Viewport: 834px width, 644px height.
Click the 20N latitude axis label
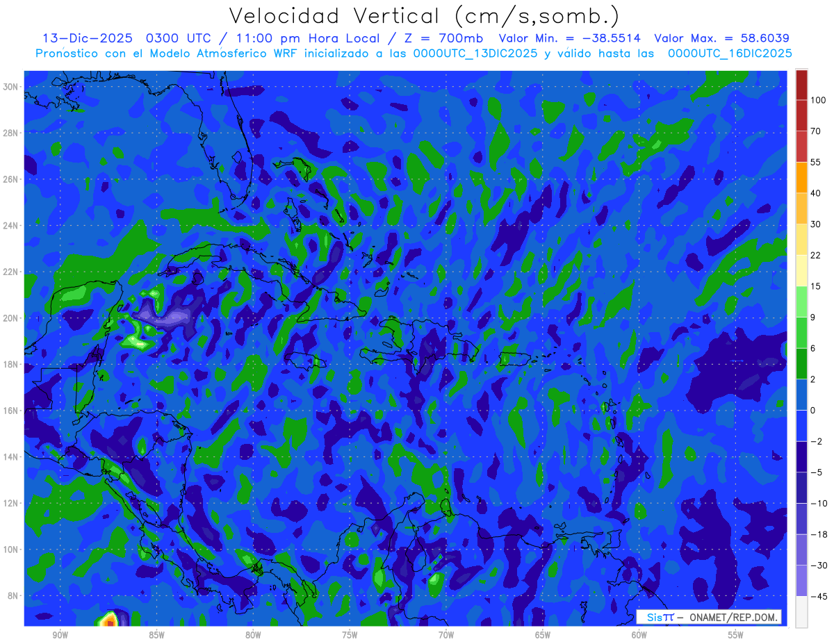coord(12,317)
